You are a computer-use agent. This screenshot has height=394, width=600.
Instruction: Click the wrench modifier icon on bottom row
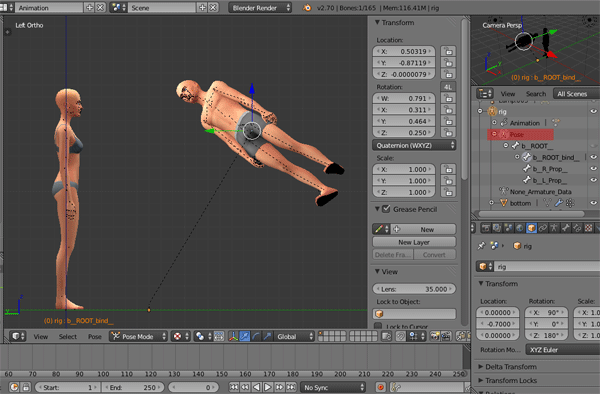(x=559, y=203)
